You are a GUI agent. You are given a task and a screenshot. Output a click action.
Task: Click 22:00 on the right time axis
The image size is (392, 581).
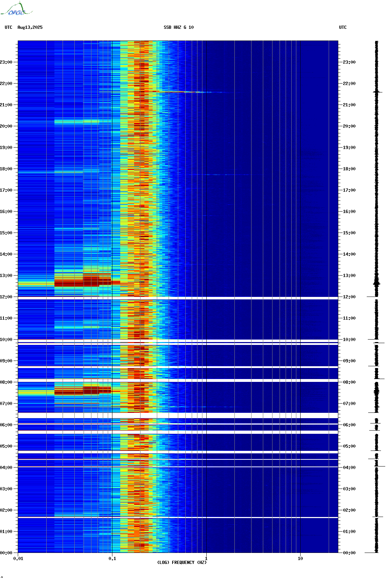pyautogui.click(x=349, y=84)
